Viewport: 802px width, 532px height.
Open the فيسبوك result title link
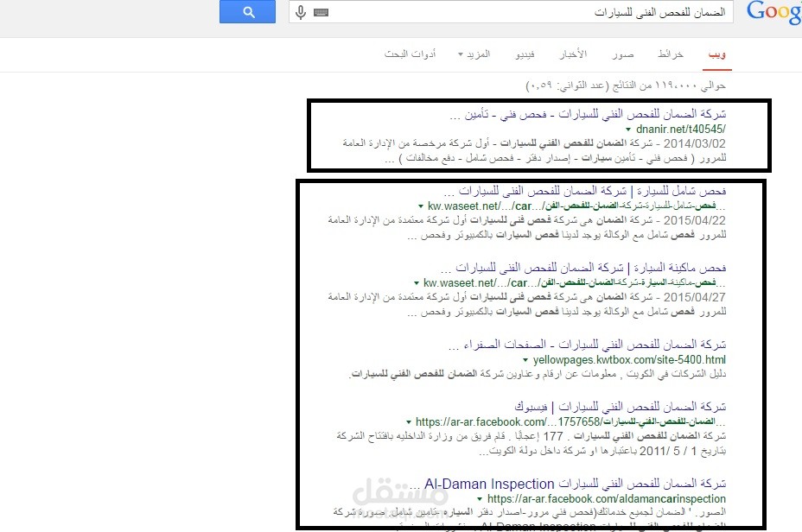coord(620,408)
